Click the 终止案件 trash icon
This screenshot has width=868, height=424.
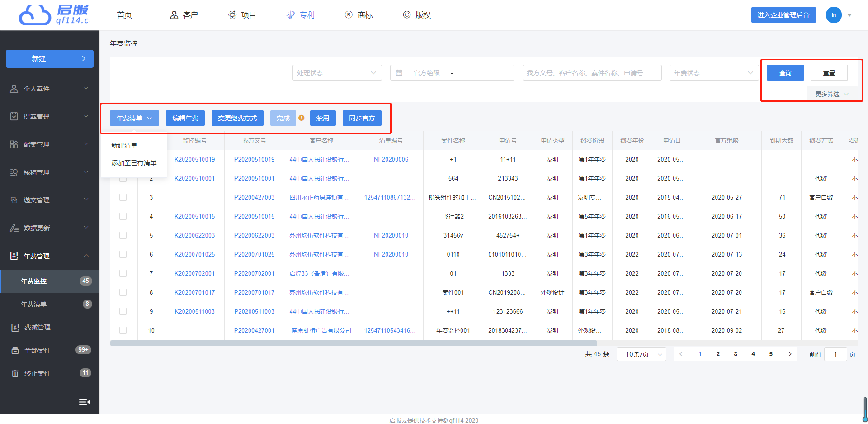click(15, 373)
